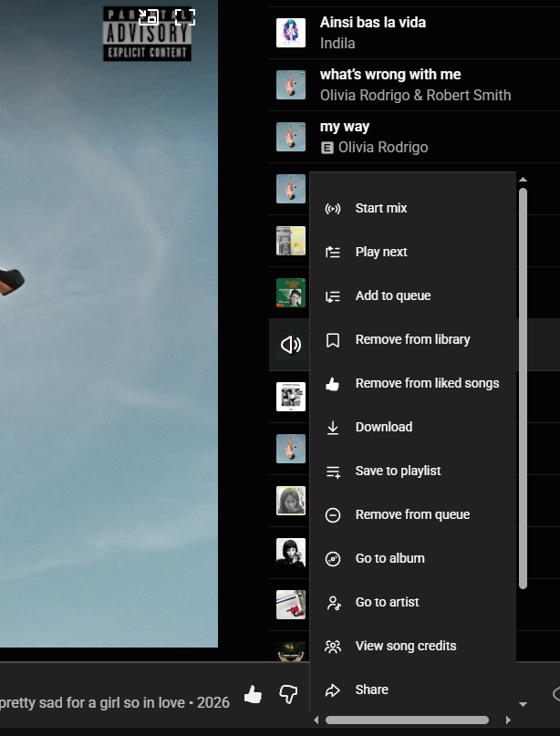
Task: Open the Indila artist link
Action: (337, 43)
